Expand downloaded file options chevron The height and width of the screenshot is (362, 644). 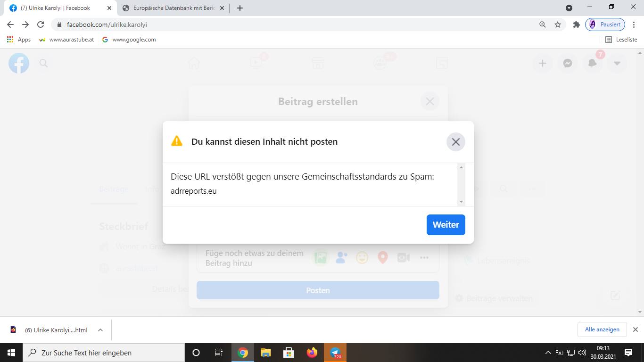coord(100,330)
